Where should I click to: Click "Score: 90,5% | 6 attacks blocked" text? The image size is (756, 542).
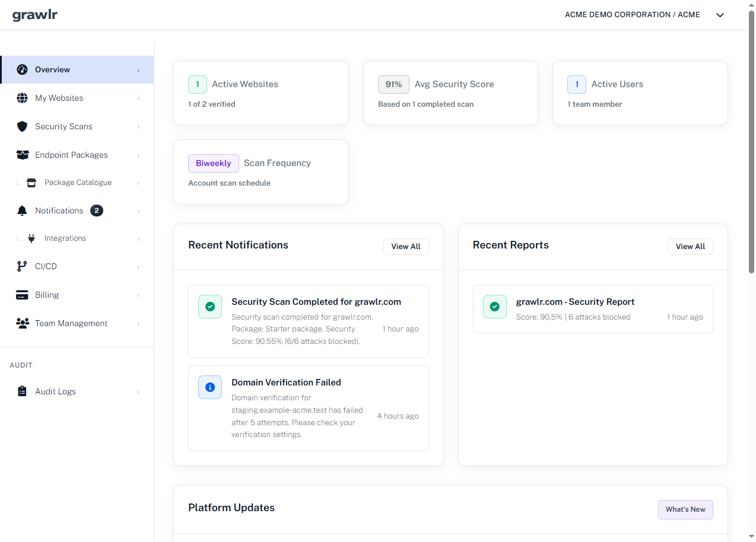pos(573,317)
